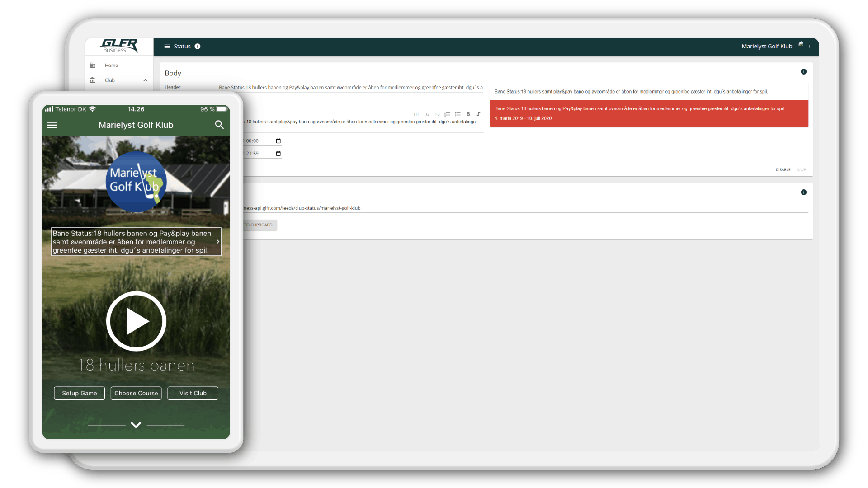
Task: Play the 18 hullers banen video
Action: [x=136, y=321]
